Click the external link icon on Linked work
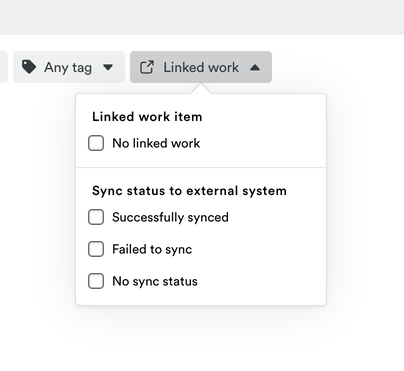Screen dimensions: 404x371 147,67
